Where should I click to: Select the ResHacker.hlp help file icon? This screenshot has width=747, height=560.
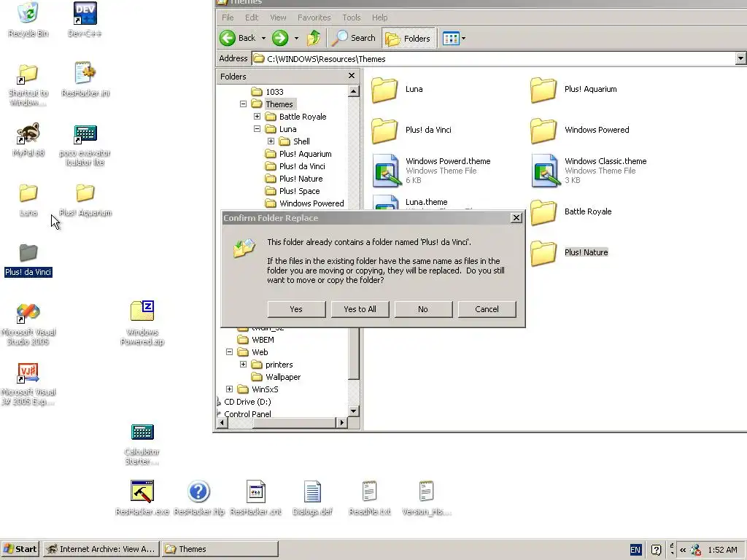pos(198,491)
